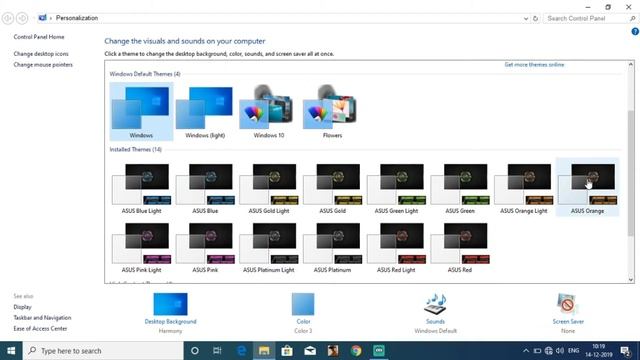Click the theme list scroll down arrow
The width and height of the screenshot is (640, 360).
pos(631,280)
